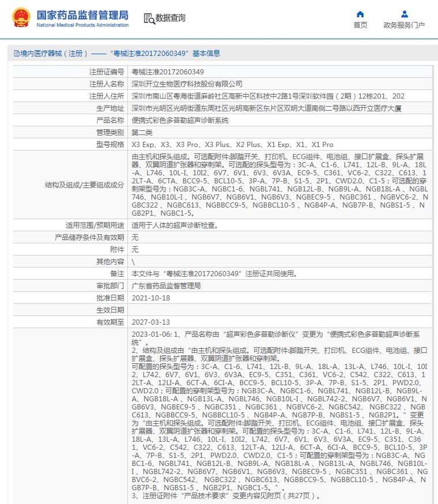This screenshot has width=438, height=504.
Task: Click 国家药品监督管理局 site title
Action: pos(82,14)
